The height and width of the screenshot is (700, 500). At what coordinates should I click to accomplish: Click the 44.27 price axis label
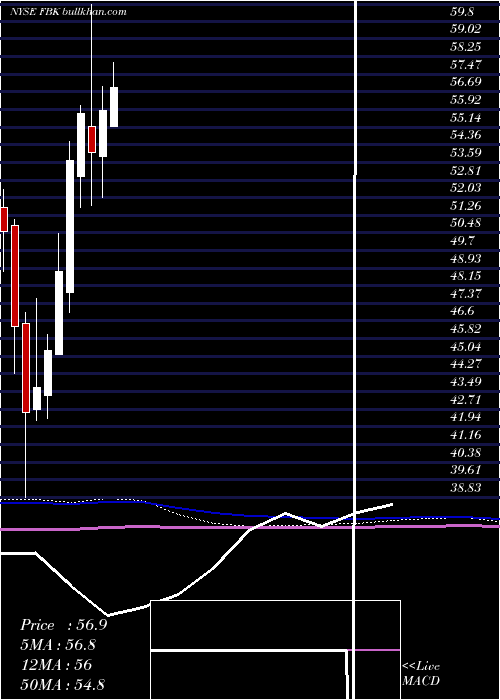click(465, 365)
